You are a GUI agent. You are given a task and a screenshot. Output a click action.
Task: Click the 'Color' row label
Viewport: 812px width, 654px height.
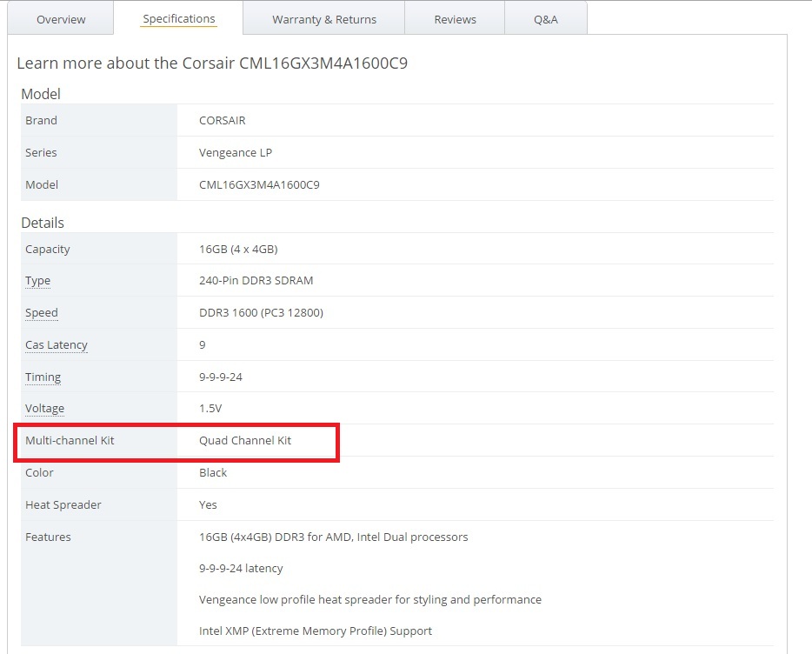(39, 472)
